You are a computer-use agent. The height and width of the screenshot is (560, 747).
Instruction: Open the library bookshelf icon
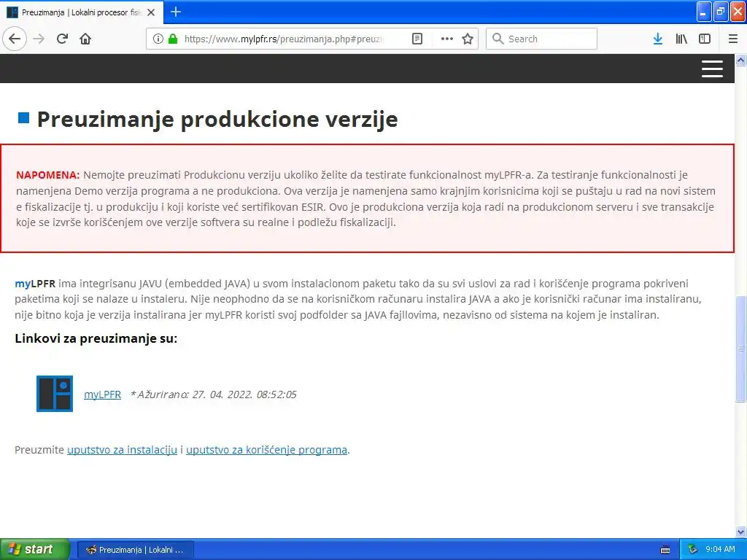(681, 39)
